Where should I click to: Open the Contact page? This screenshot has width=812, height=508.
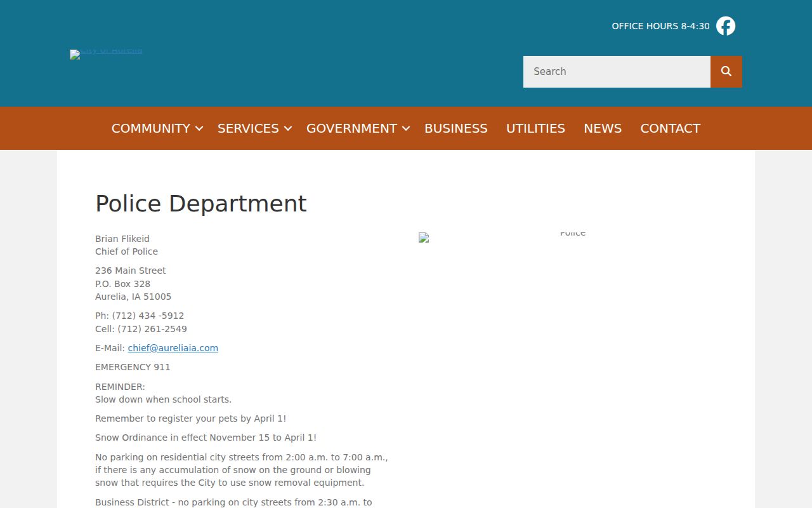tap(671, 128)
